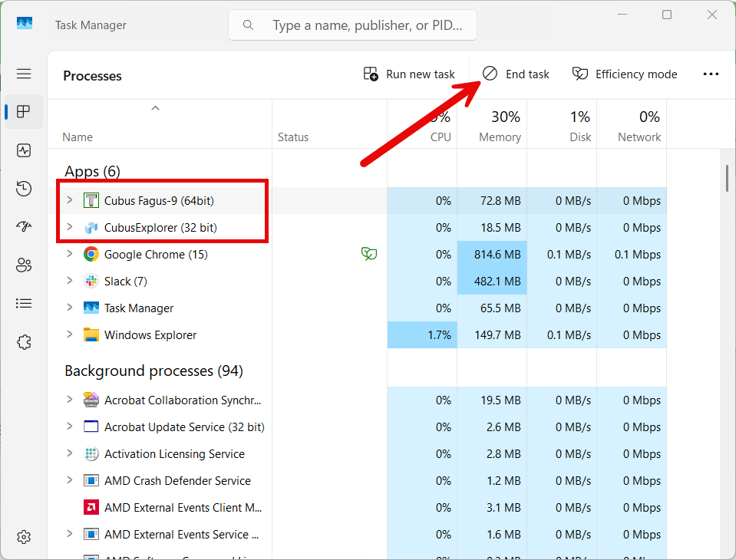The width and height of the screenshot is (736, 560).
Task: Open Startup apps page icon
Action: pos(24,227)
